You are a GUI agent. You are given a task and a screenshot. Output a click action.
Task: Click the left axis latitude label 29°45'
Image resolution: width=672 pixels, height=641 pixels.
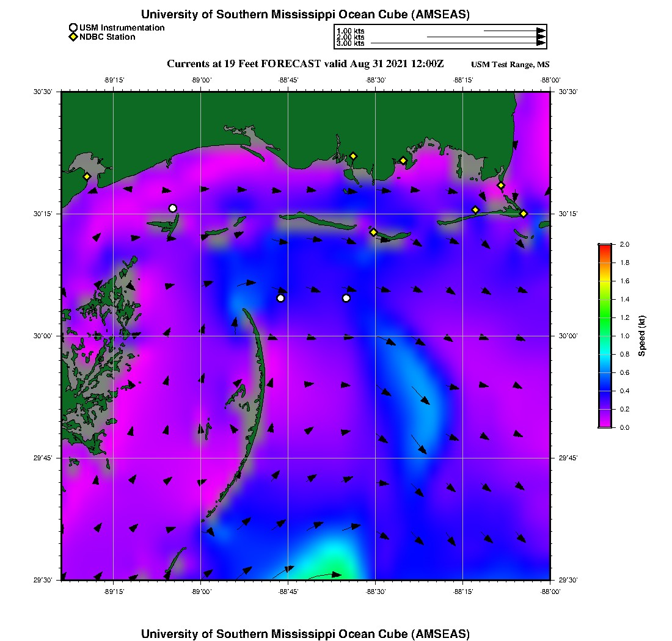point(43,458)
